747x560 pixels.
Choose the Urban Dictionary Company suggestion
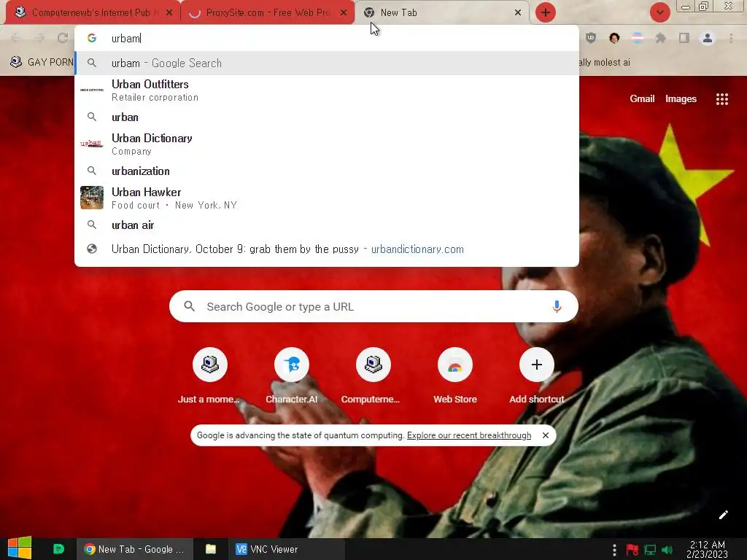327,144
